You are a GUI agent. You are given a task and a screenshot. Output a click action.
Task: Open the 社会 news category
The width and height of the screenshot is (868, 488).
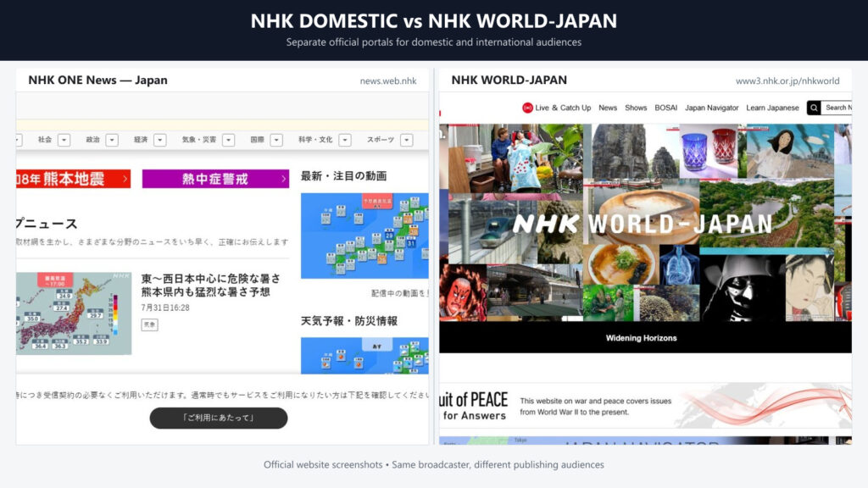point(45,140)
